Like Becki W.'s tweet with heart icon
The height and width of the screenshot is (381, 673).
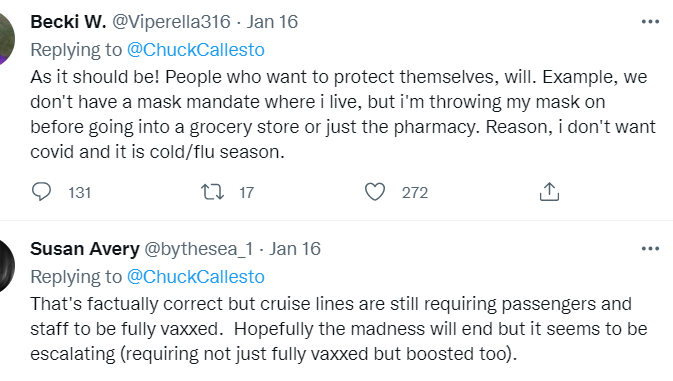coord(375,192)
